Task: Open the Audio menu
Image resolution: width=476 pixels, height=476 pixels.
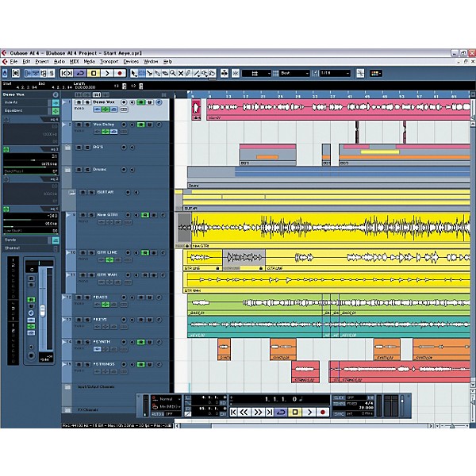Action: coord(59,62)
